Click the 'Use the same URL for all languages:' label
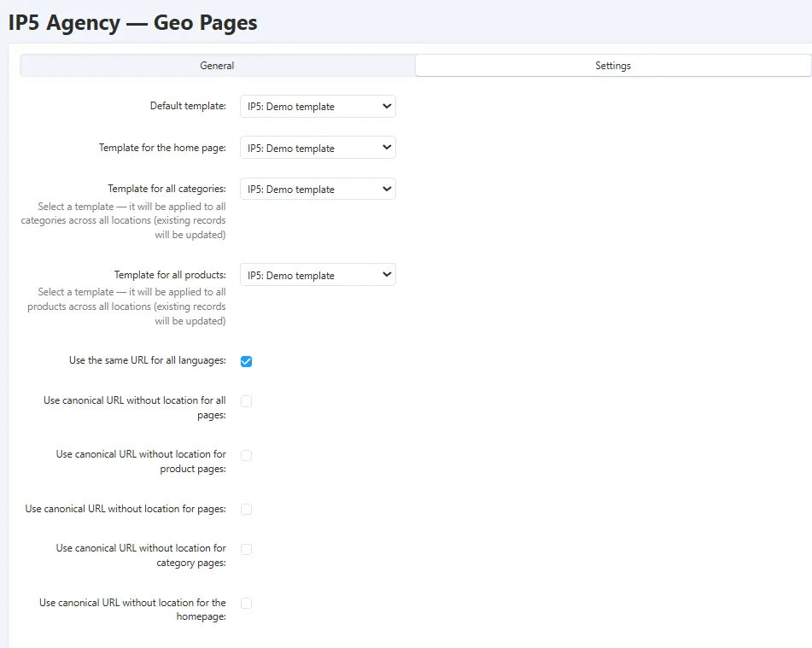Viewport: 812px width, 648px height. click(148, 360)
